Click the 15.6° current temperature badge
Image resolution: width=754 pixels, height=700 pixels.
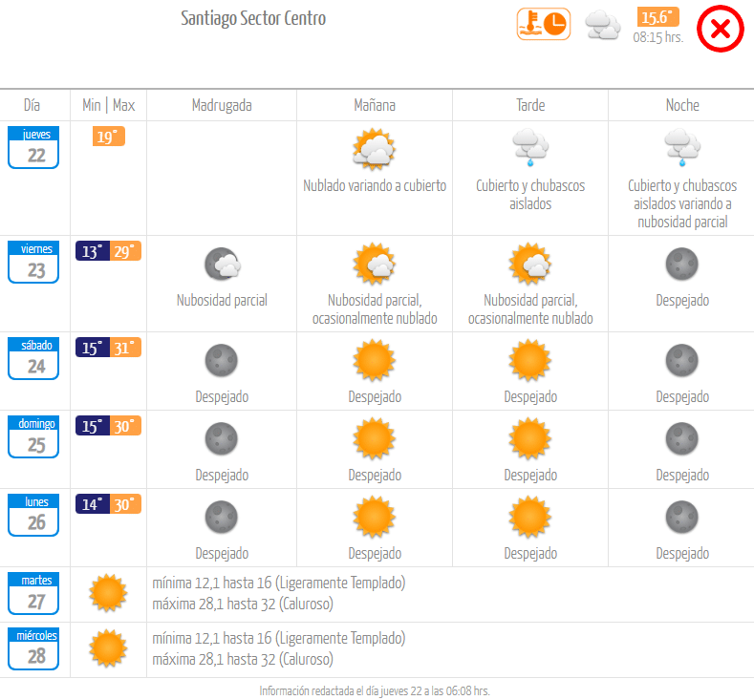(658, 17)
